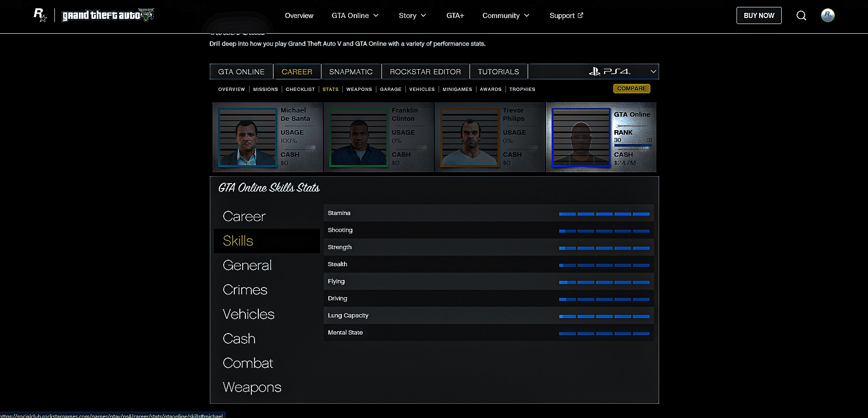
Task: Select Trevor Philips character portrait
Action: pyautogui.click(x=470, y=137)
